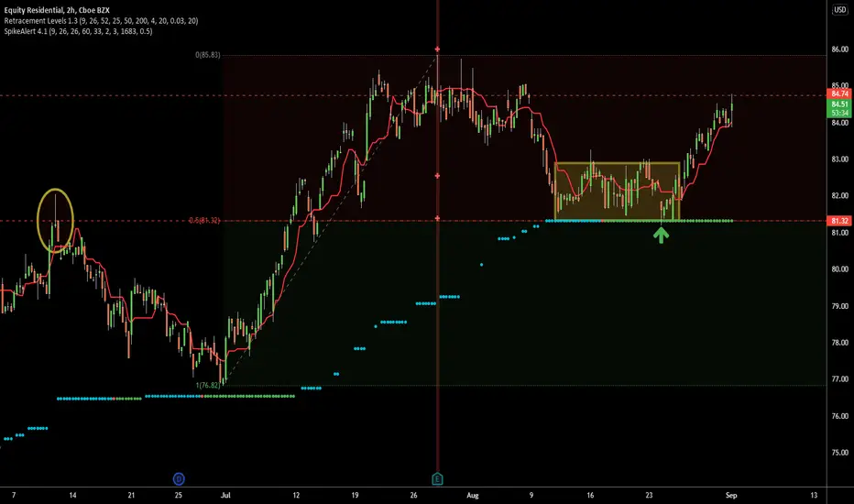Click the '0(85.83)' retracement level label
Viewport: 854px width, 504px height.
pyautogui.click(x=207, y=55)
